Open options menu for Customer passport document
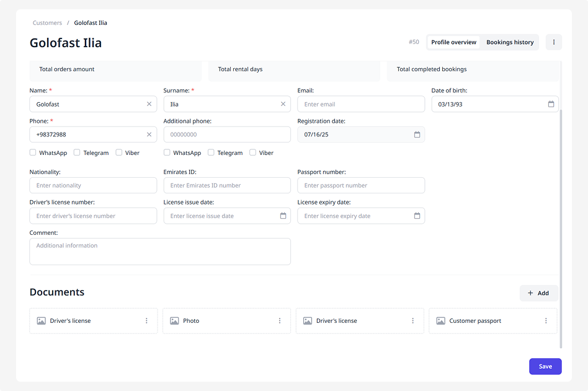 tap(546, 321)
